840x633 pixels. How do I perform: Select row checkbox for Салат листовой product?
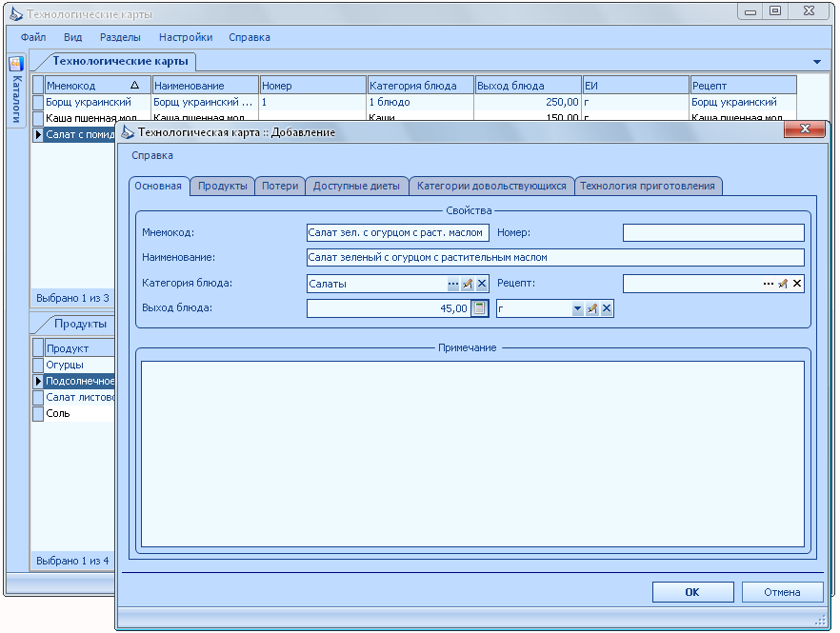pos(38,397)
